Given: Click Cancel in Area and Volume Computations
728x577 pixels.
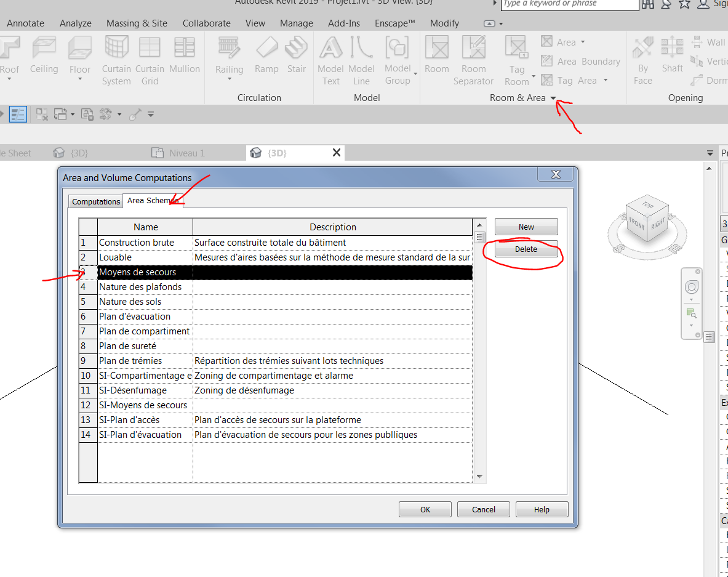Looking at the screenshot, I should 483,510.
